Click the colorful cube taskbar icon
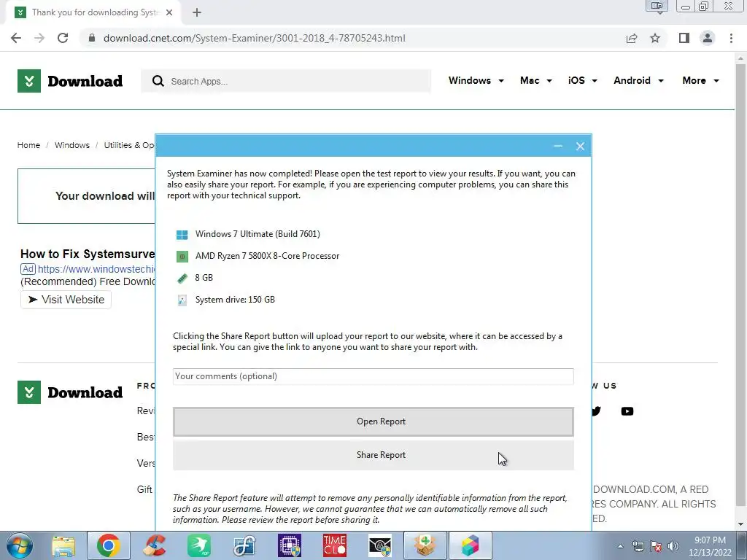Viewport: 747px width, 560px height. click(471, 545)
